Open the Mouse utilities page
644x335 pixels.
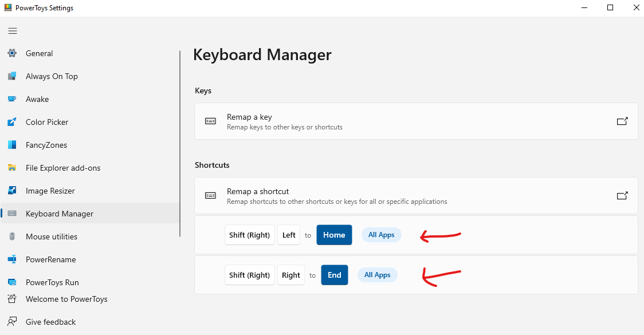[x=90, y=237]
